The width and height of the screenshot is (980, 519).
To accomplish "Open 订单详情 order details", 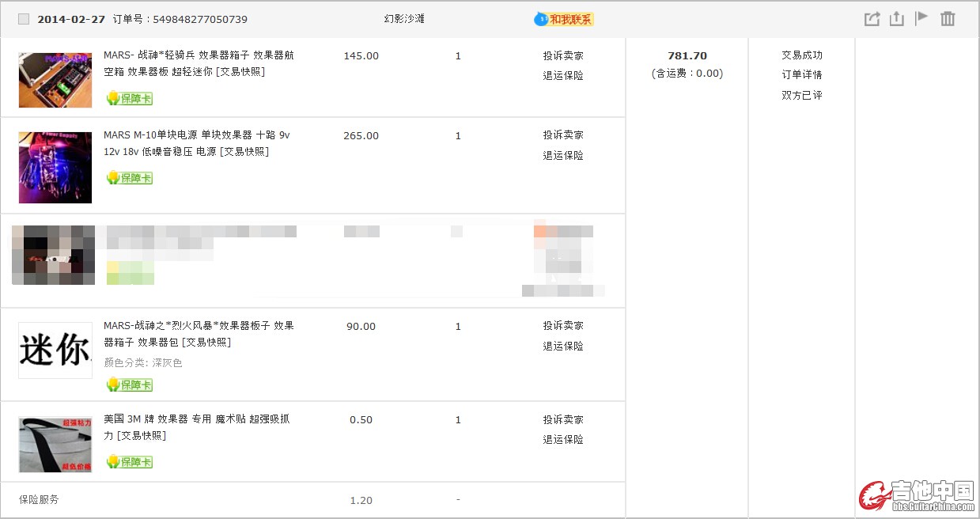I will point(802,75).
